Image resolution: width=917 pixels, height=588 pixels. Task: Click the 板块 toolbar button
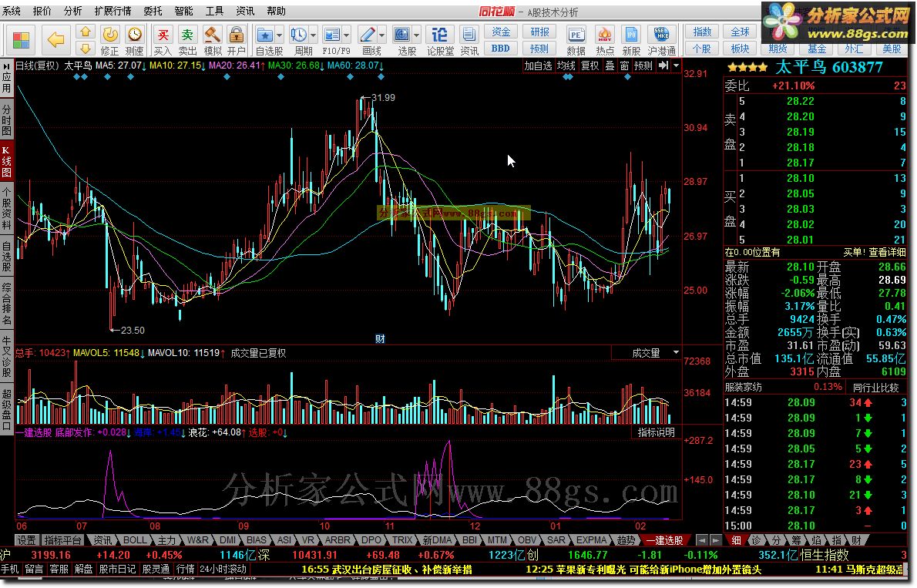point(740,49)
